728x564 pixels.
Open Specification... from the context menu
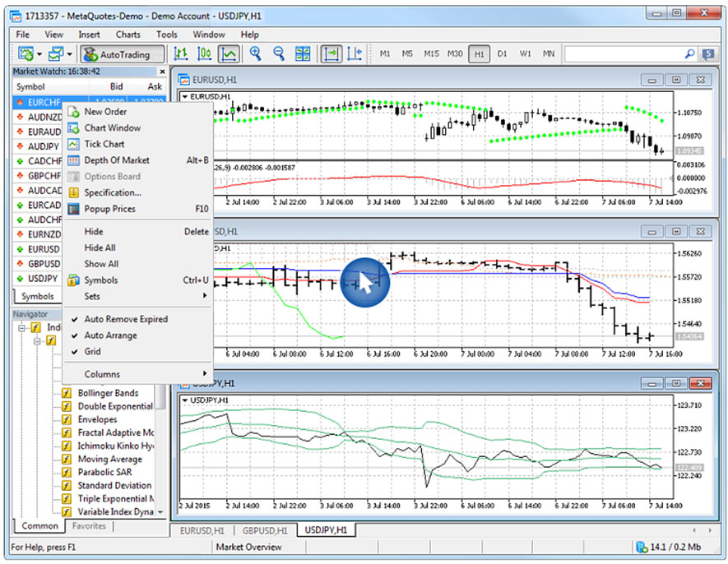(x=138, y=192)
